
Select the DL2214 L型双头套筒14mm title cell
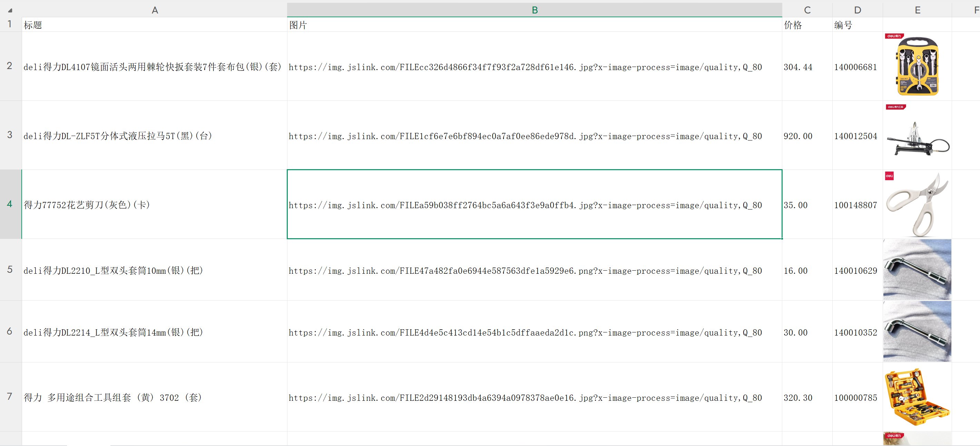(155, 332)
